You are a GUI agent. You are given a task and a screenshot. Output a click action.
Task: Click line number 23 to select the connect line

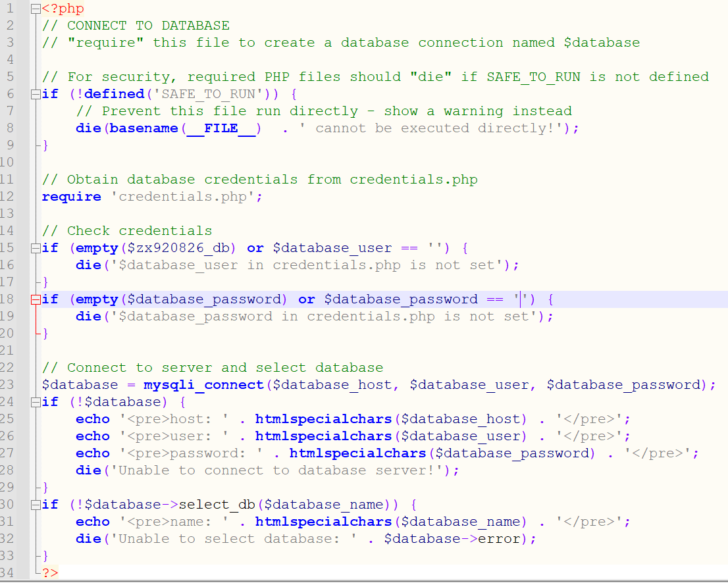(10, 384)
